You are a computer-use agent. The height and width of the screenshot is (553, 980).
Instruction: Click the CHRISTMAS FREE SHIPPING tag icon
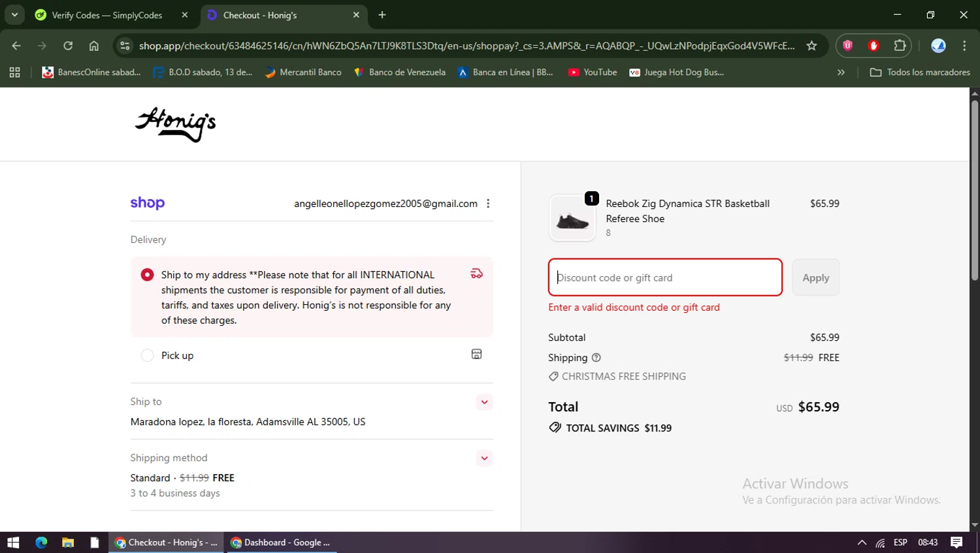pos(553,376)
